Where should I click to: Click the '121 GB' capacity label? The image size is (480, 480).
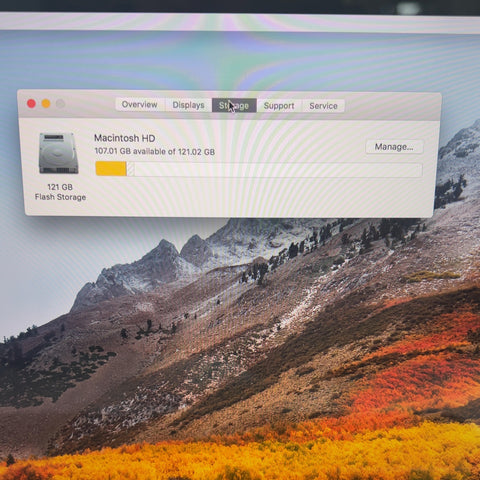click(x=60, y=187)
